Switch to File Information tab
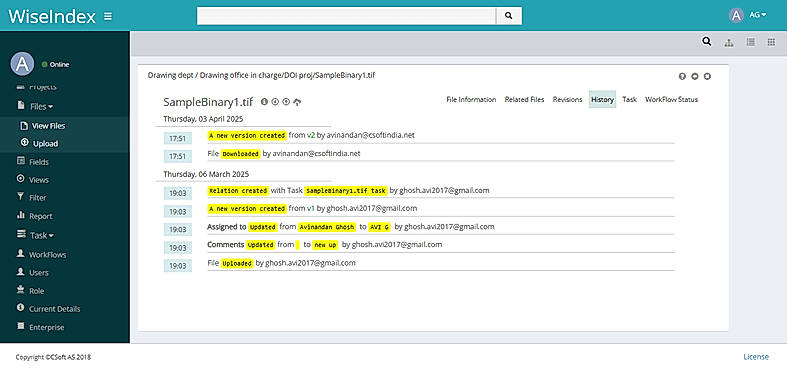This screenshot has height=368, width=787. (471, 99)
